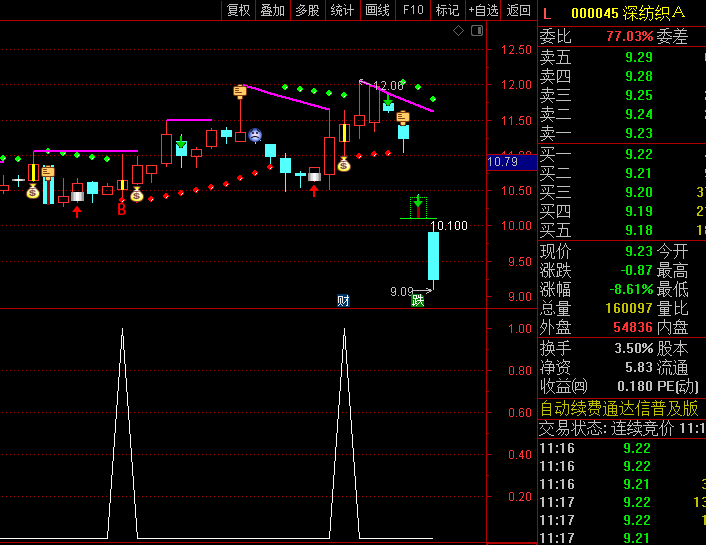
Task: Open the 统计 statistics menu
Action: pyautogui.click(x=342, y=10)
